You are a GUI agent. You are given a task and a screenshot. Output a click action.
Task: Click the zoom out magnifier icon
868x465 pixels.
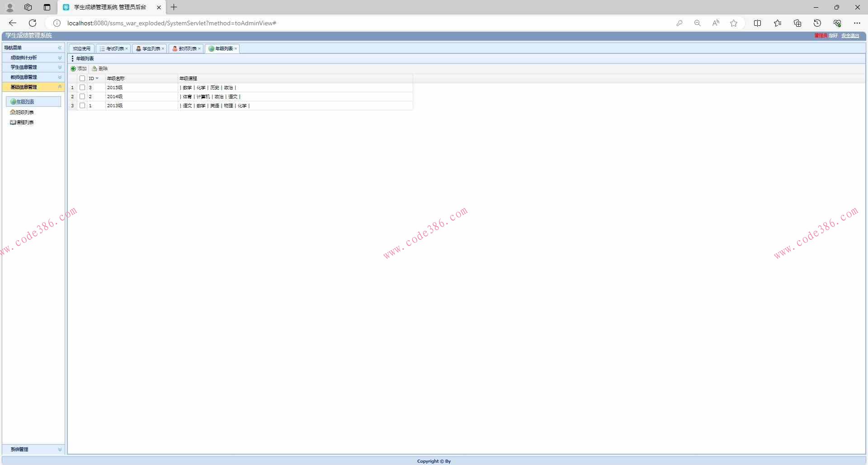tap(697, 23)
